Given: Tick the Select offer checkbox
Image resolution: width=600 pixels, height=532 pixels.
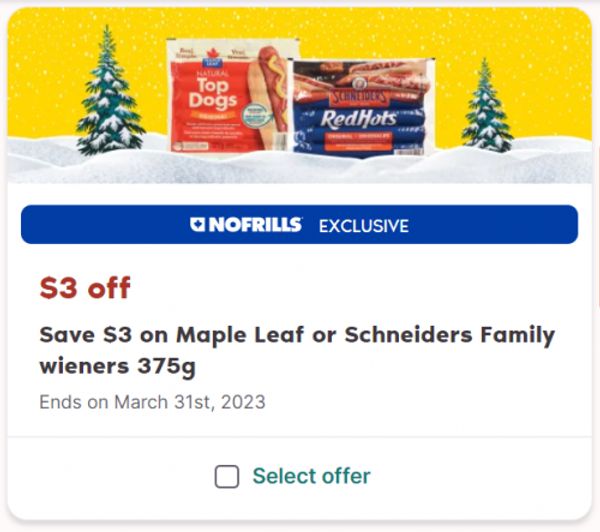Looking at the screenshot, I should (x=227, y=477).
